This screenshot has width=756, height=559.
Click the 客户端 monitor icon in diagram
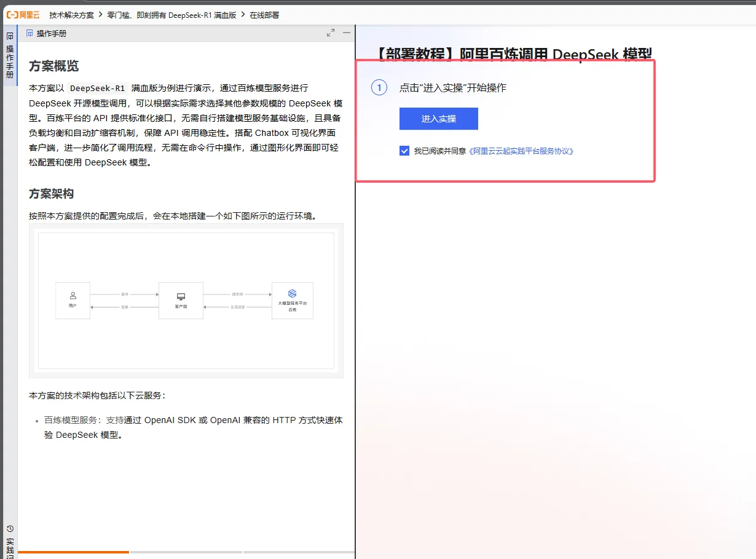click(181, 296)
